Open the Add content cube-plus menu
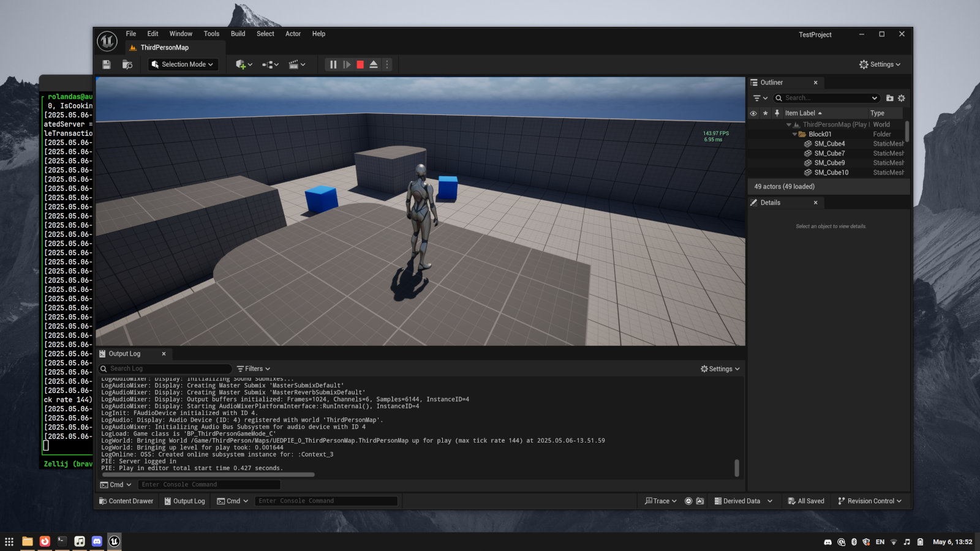Image resolution: width=980 pixels, height=551 pixels. 244,64
